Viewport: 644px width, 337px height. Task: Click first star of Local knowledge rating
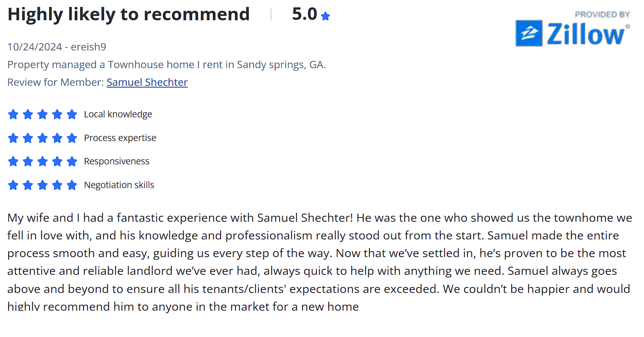point(13,114)
